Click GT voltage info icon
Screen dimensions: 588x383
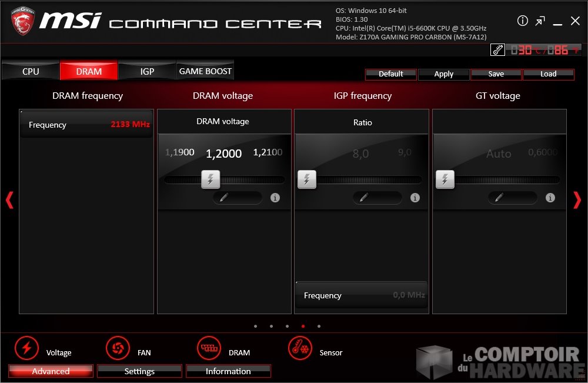click(550, 198)
